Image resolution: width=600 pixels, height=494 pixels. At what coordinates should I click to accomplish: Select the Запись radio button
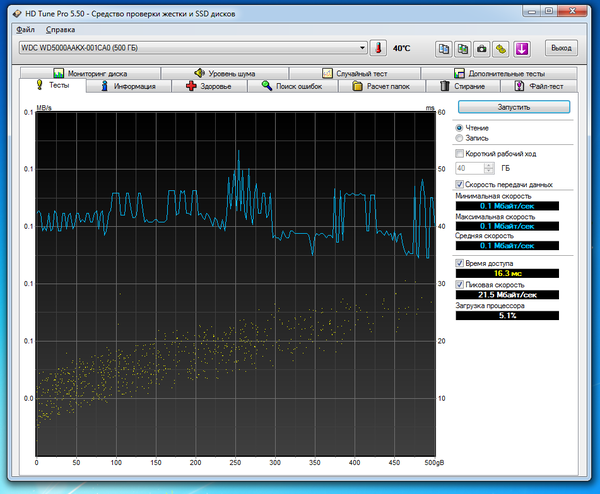460,138
